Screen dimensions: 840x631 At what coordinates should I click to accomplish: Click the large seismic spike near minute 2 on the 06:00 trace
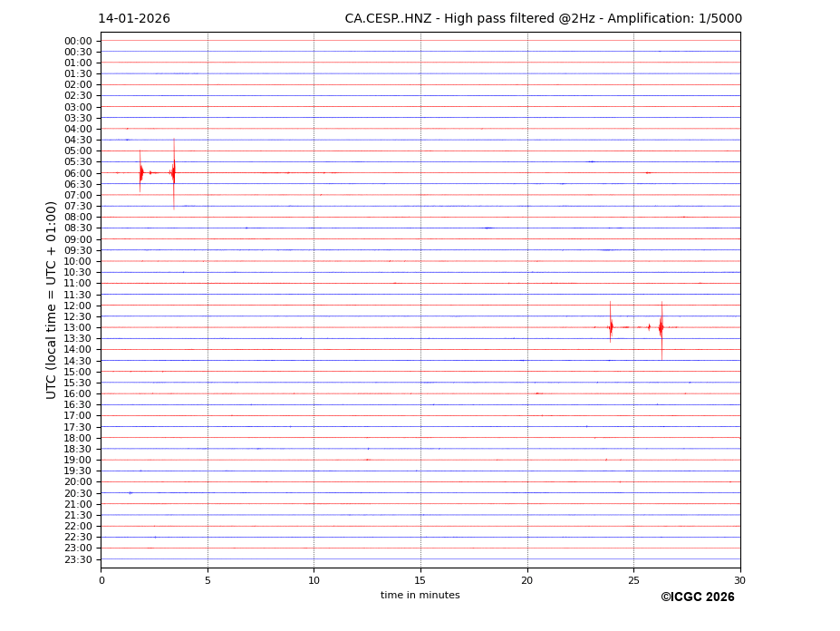(x=140, y=172)
